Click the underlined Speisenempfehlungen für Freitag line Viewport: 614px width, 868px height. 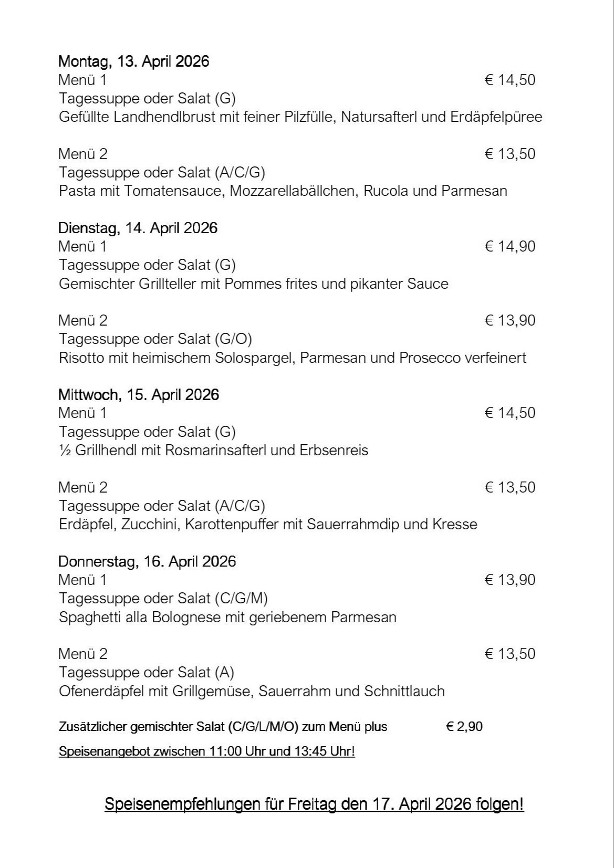point(314,804)
